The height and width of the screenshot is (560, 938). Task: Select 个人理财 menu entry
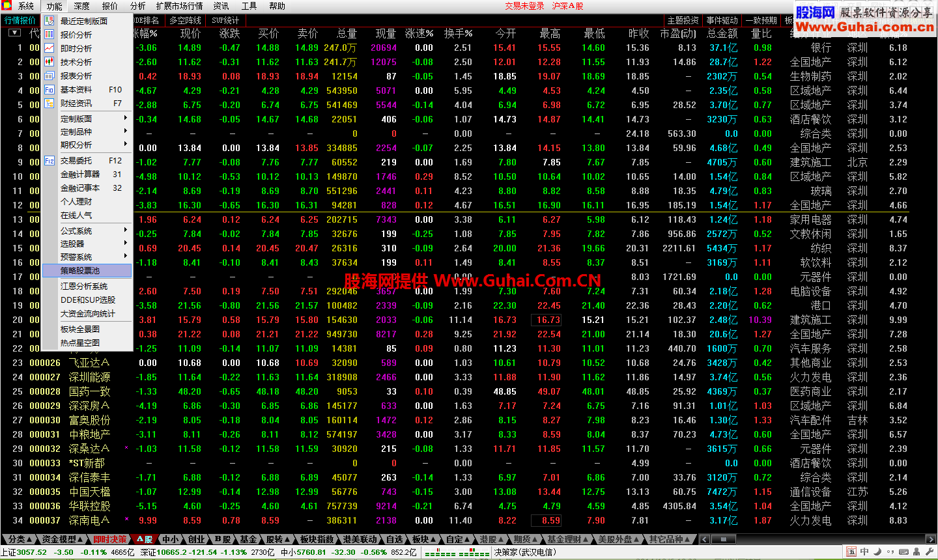point(87,202)
